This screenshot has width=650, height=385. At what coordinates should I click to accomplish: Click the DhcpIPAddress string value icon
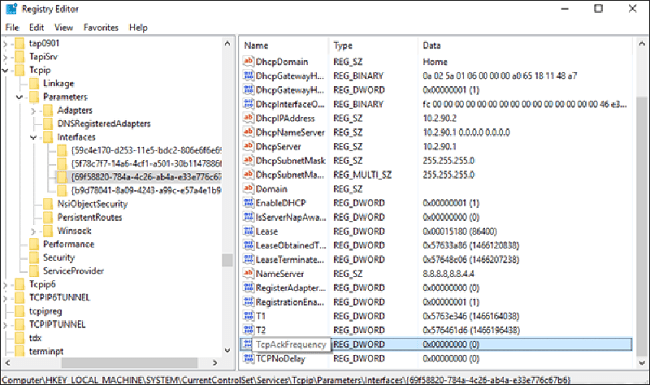[x=248, y=118]
